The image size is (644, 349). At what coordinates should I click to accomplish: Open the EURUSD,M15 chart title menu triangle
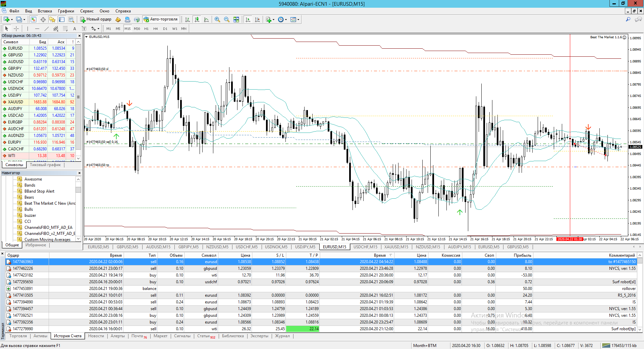coord(87,37)
